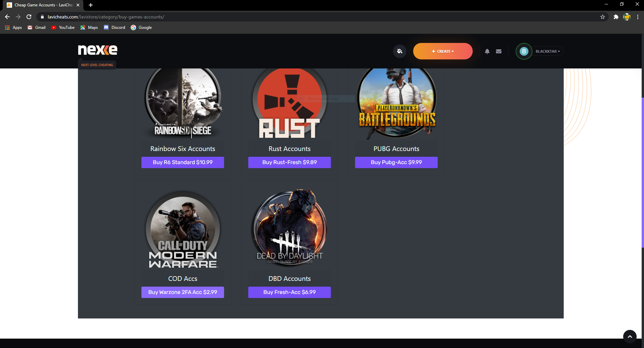This screenshot has width=644, height=348.
Task: Reload the current page
Action: (29, 17)
